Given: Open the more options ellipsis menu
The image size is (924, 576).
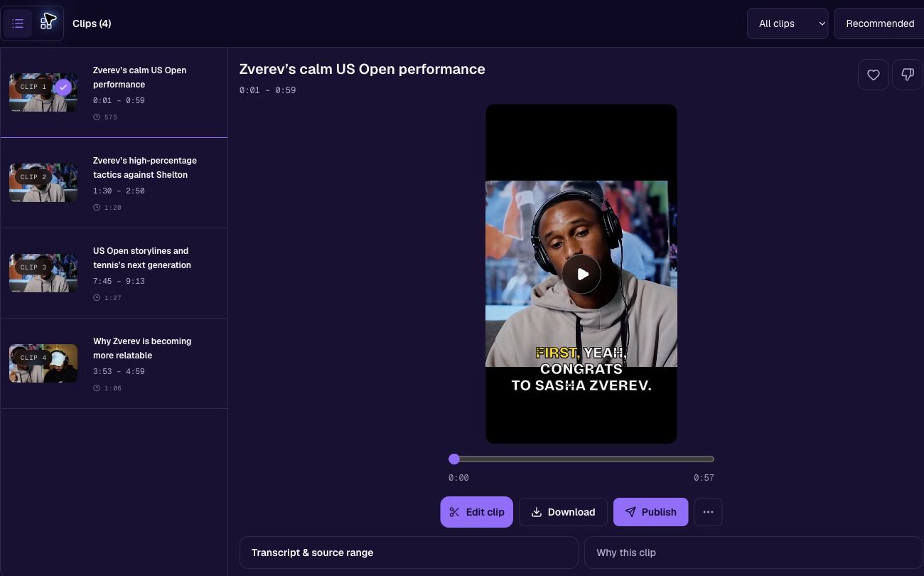Looking at the screenshot, I should (x=708, y=512).
